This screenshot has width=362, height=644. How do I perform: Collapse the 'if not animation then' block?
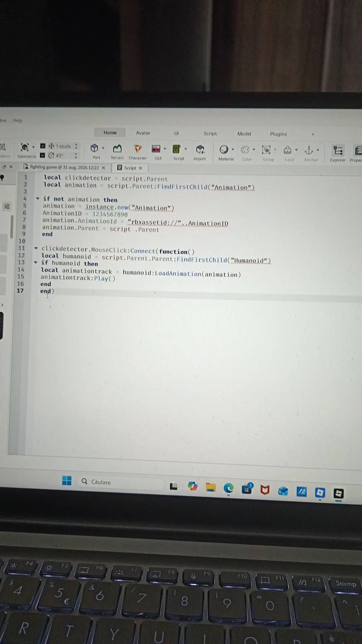coord(37,199)
